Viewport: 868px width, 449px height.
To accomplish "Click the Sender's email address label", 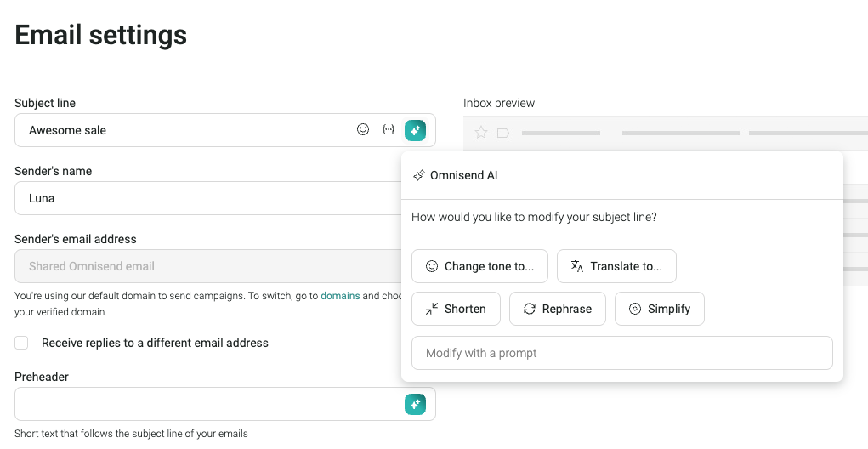I will 76,239.
